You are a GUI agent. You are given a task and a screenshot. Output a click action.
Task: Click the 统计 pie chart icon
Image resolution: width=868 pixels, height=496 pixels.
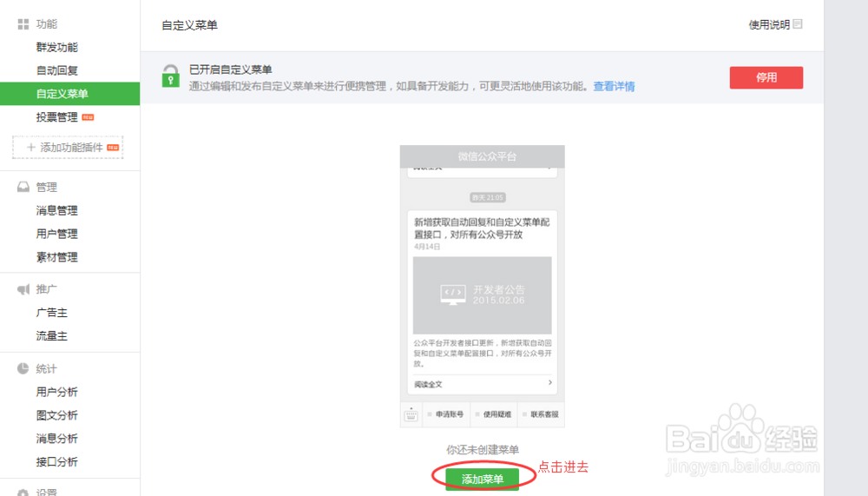[x=23, y=368]
